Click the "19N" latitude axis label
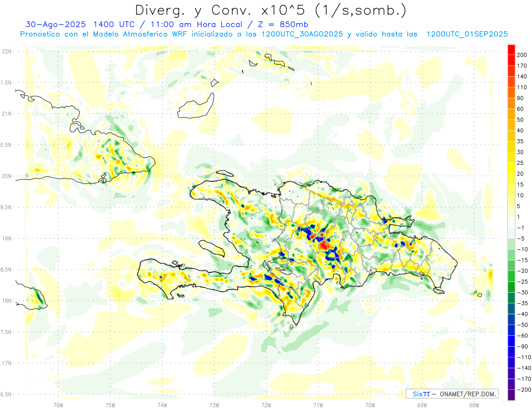 [x=6, y=239]
